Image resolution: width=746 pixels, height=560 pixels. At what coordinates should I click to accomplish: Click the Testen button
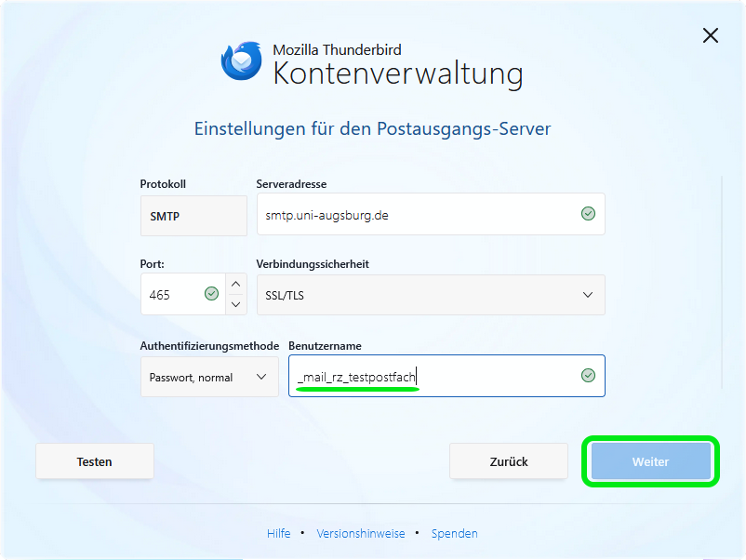click(95, 461)
